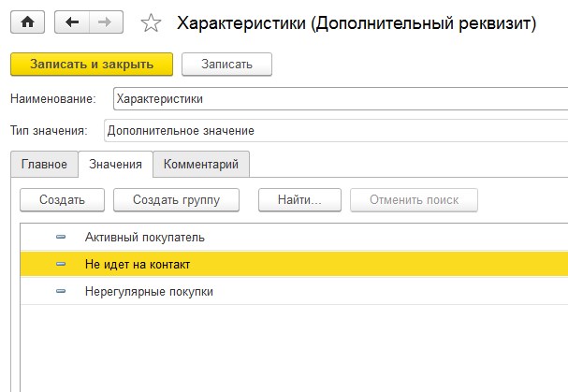
Task: Navigate forward with the right arrow
Action: [106, 22]
